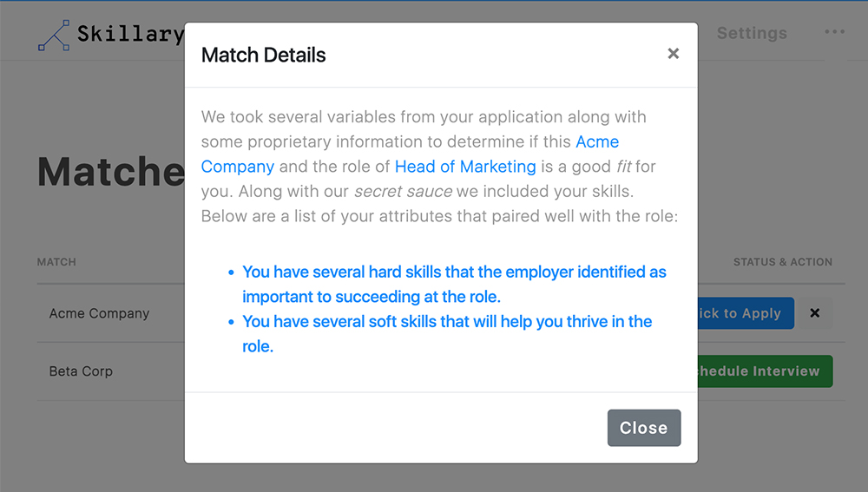
Task: Click the STATUS & ACTION column header
Action: [x=782, y=262]
